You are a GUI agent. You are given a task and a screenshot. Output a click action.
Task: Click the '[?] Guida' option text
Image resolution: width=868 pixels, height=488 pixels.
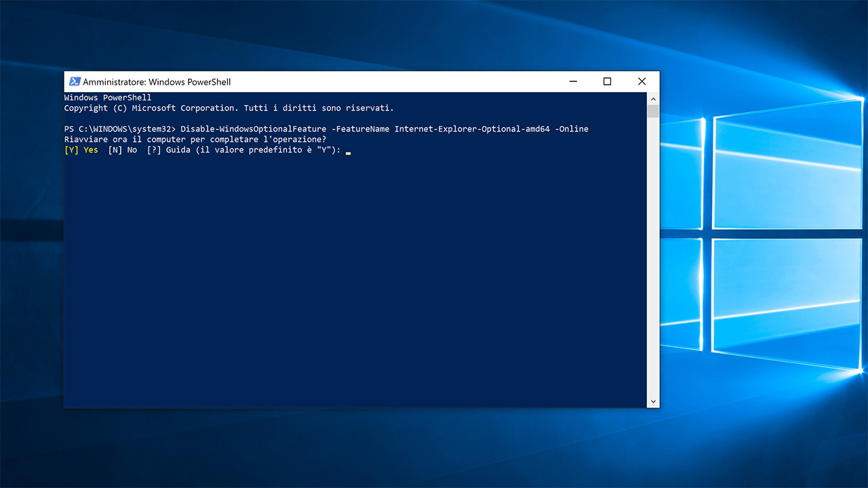(169, 150)
